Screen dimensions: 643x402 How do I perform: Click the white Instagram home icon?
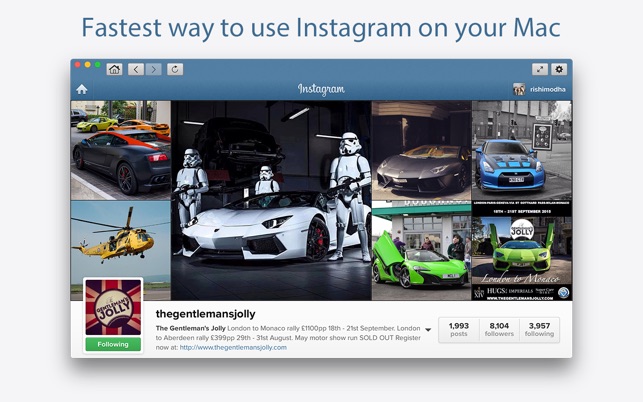click(82, 89)
